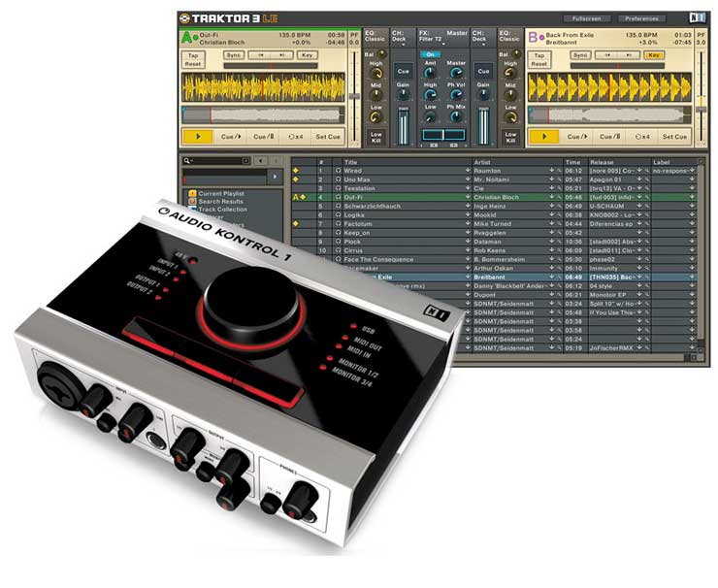This screenshot has height=588, width=718.
Task: Adjust Deck B pitch fader
Action: [x=702, y=109]
